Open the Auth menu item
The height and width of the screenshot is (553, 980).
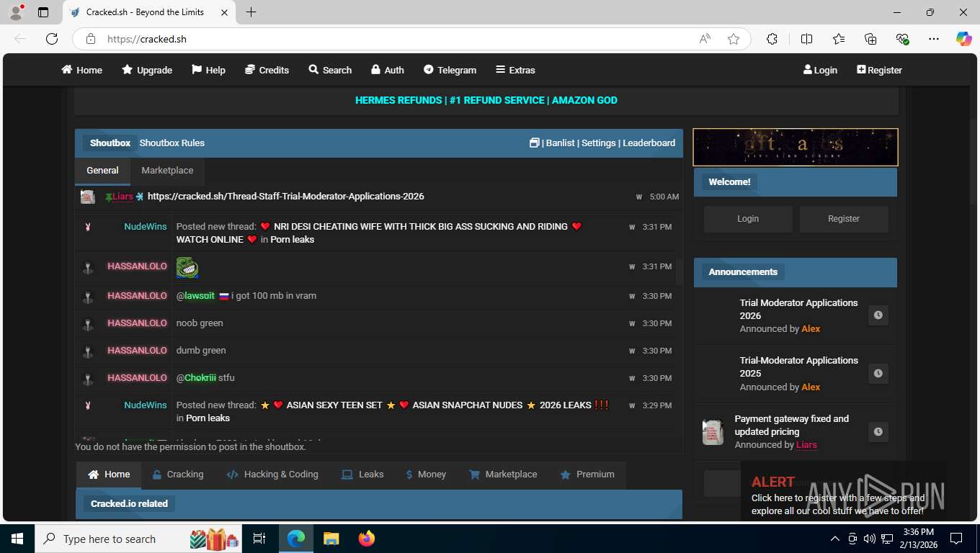click(x=387, y=70)
